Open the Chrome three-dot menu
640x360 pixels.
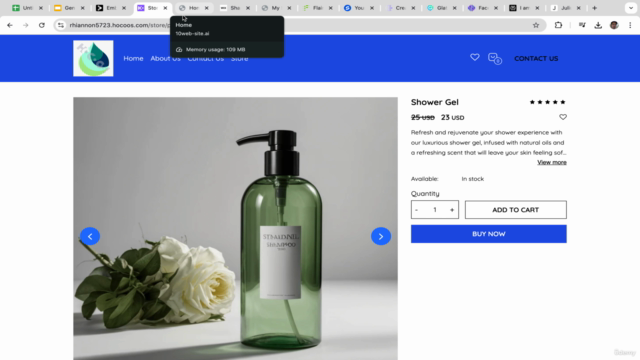click(630, 25)
